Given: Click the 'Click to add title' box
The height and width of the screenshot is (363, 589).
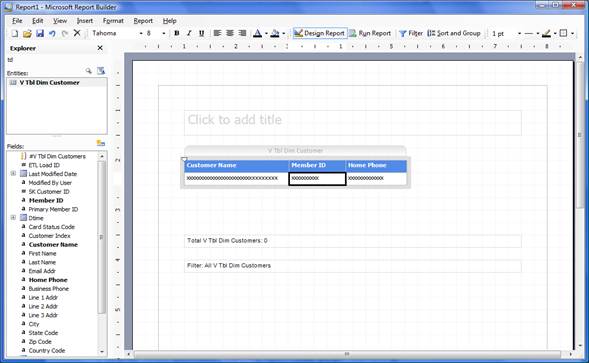Looking at the screenshot, I should pyautogui.click(x=352, y=123).
